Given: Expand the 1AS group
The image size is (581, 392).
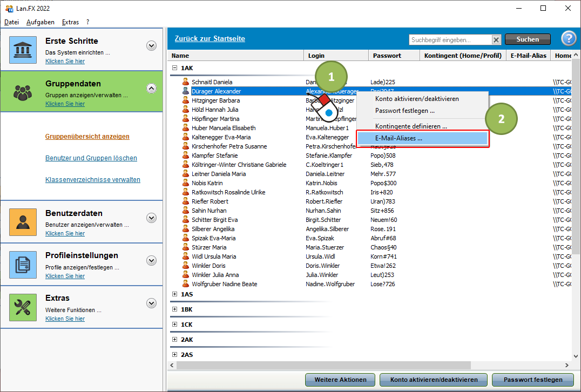Looking at the screenshot, I should (174, 294).
